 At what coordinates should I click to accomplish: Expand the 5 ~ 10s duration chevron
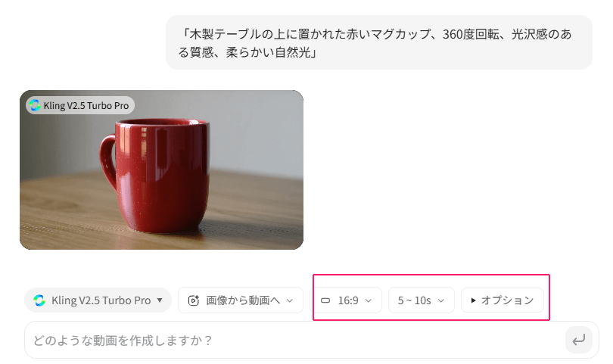coord(441,300)
